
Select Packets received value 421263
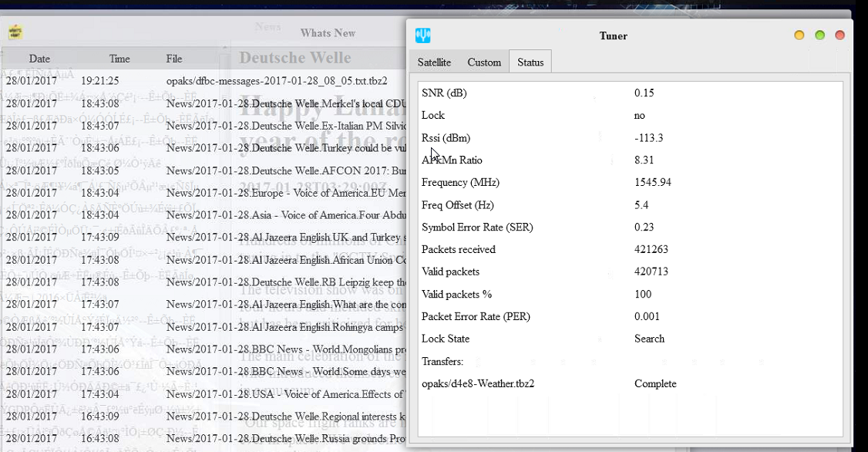click(x=651, y=249)
